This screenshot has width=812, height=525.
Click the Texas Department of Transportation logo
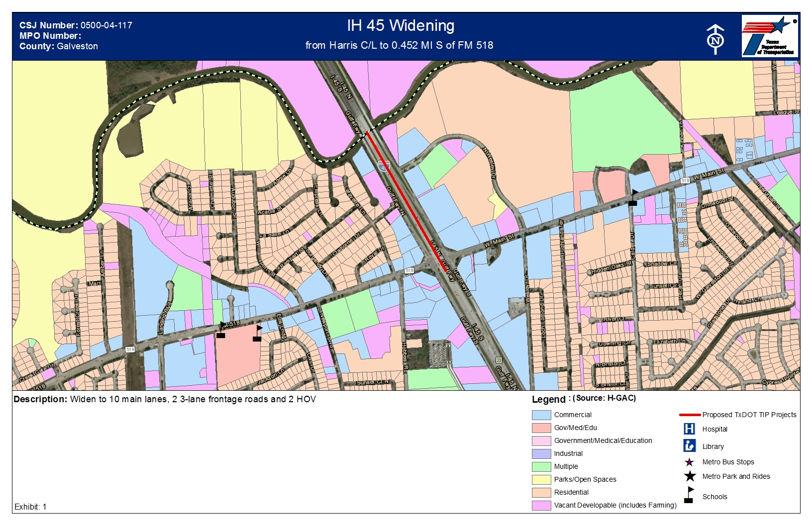769,36
